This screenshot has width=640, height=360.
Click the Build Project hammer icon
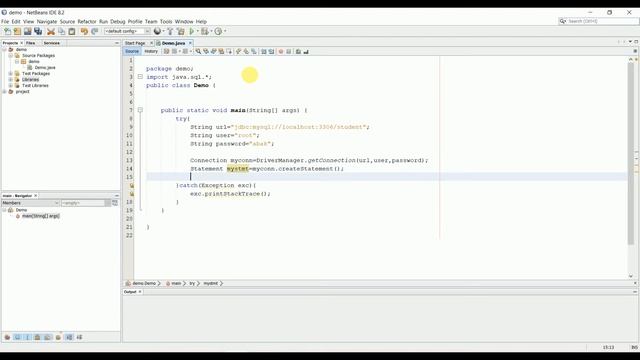coord(170,31)
